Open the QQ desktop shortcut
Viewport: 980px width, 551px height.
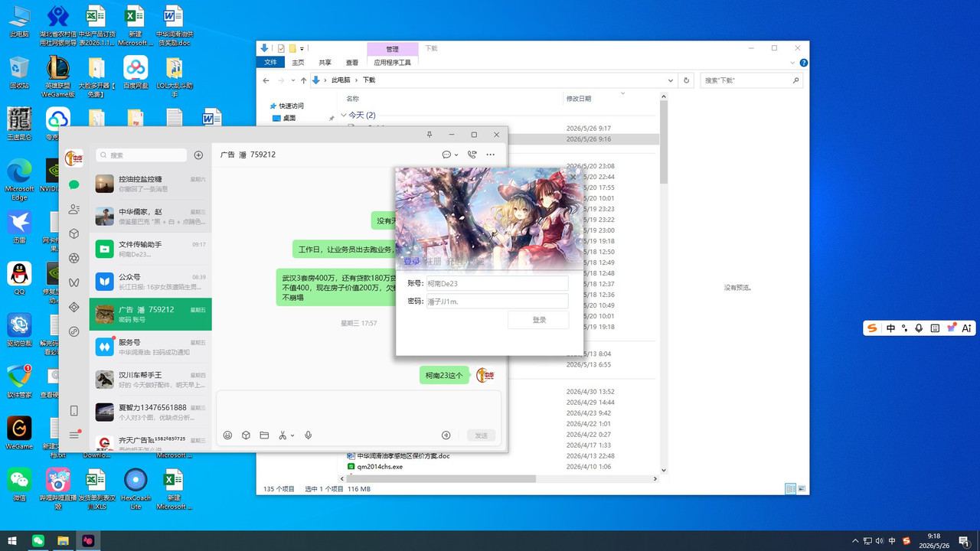point(19,277)
